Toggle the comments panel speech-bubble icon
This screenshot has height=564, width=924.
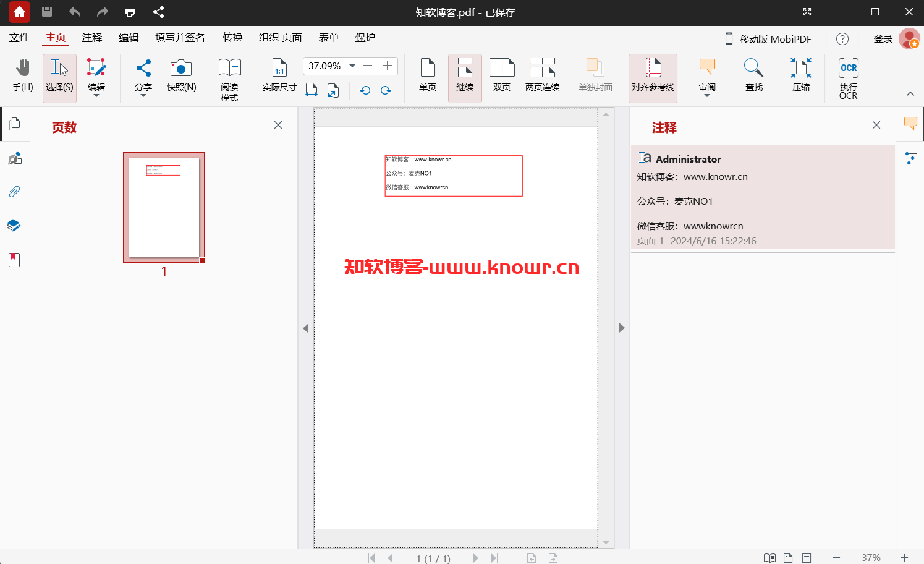tap(910, 123)
